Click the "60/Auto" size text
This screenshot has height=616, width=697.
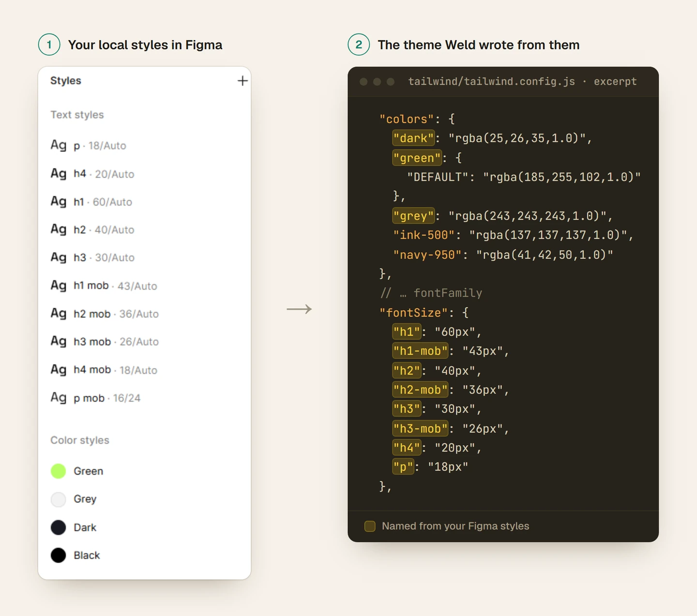[x=112, y=202]
